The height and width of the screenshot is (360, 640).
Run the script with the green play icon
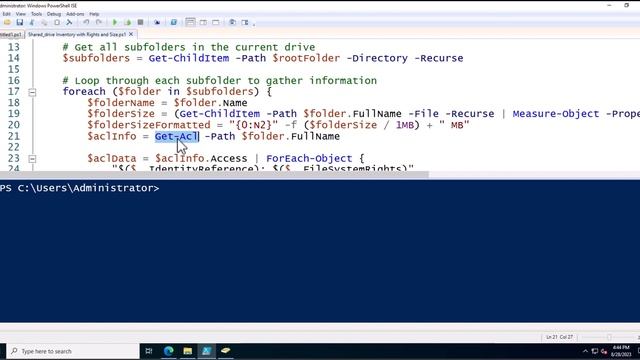click(115, 22)
